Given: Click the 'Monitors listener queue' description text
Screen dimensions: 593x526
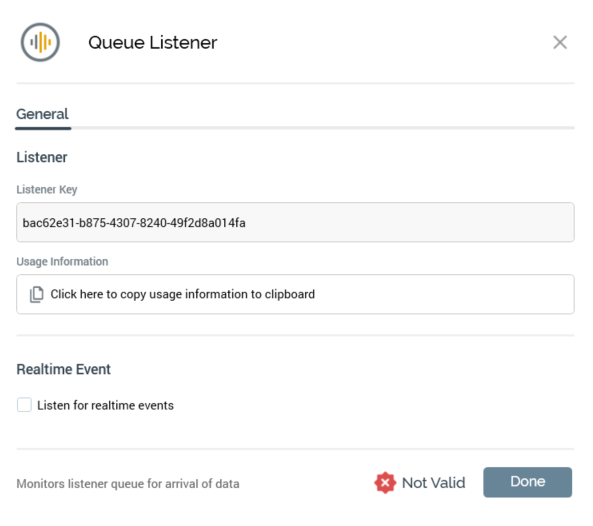Looking at the screenshot, I should 128,484.
